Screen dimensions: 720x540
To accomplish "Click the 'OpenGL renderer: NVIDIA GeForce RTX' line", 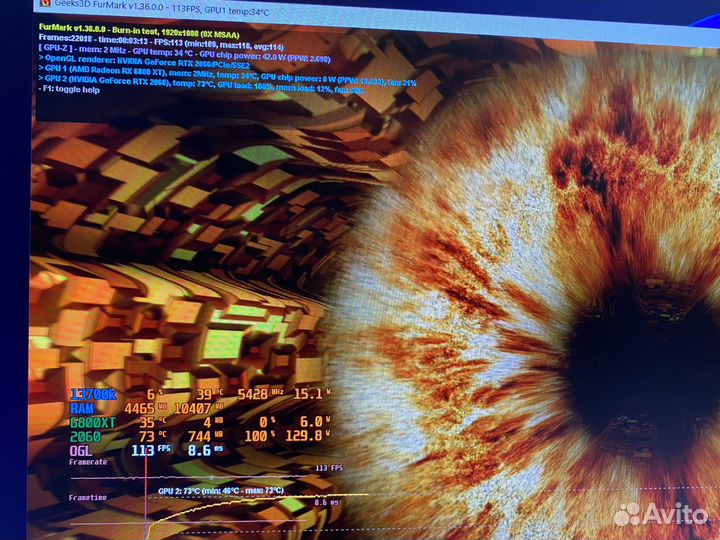I will coord(144,62).
